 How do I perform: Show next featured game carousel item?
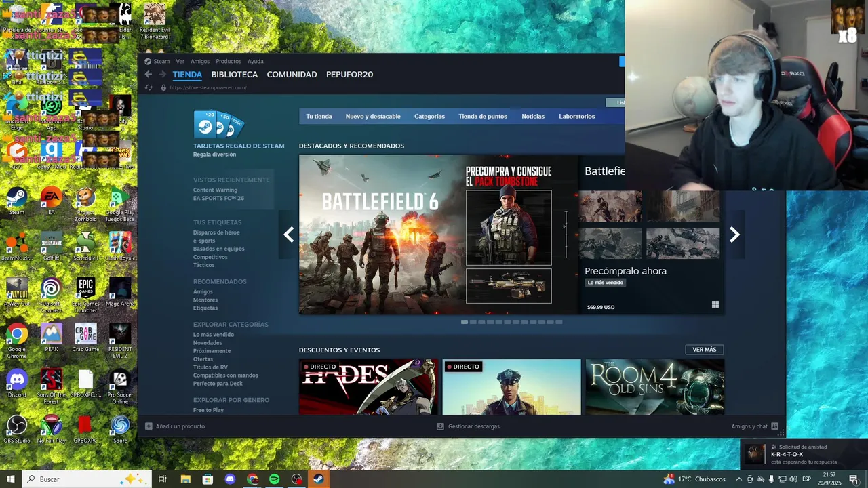click(x=734, y=235)
